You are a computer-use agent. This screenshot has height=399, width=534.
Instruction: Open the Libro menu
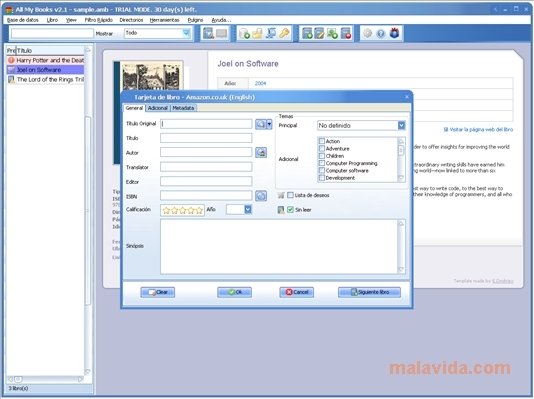(x=52, y=20)
